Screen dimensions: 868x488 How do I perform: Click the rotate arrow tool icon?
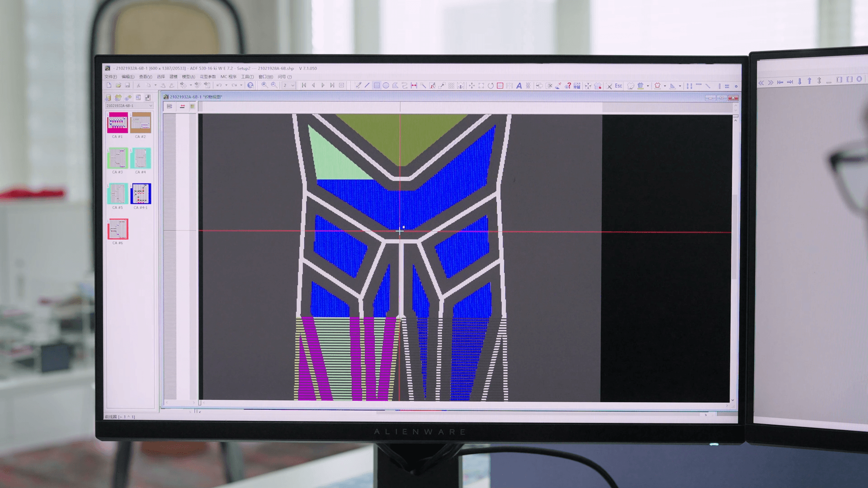491,86
